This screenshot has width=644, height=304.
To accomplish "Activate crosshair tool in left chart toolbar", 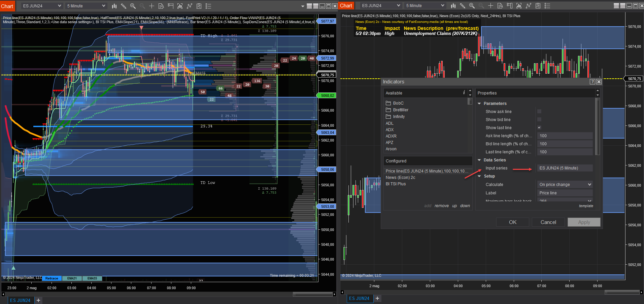I will pos(151,6).
